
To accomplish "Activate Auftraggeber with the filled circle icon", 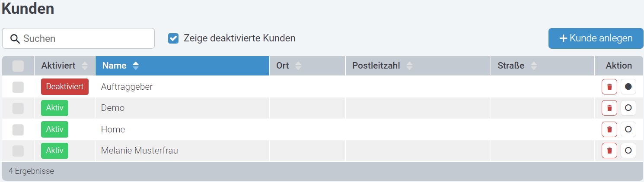I will coord(628,87).
